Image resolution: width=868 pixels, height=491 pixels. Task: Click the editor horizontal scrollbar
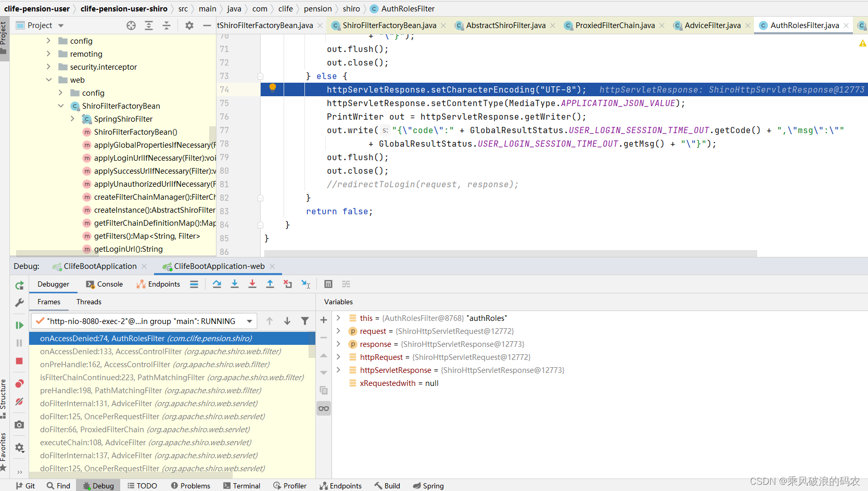tap(510, 253)
